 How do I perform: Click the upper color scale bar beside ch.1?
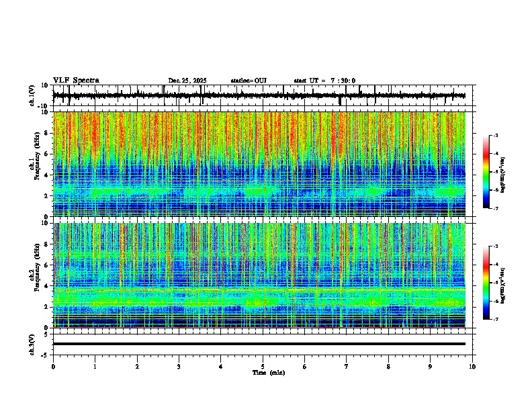486,172
